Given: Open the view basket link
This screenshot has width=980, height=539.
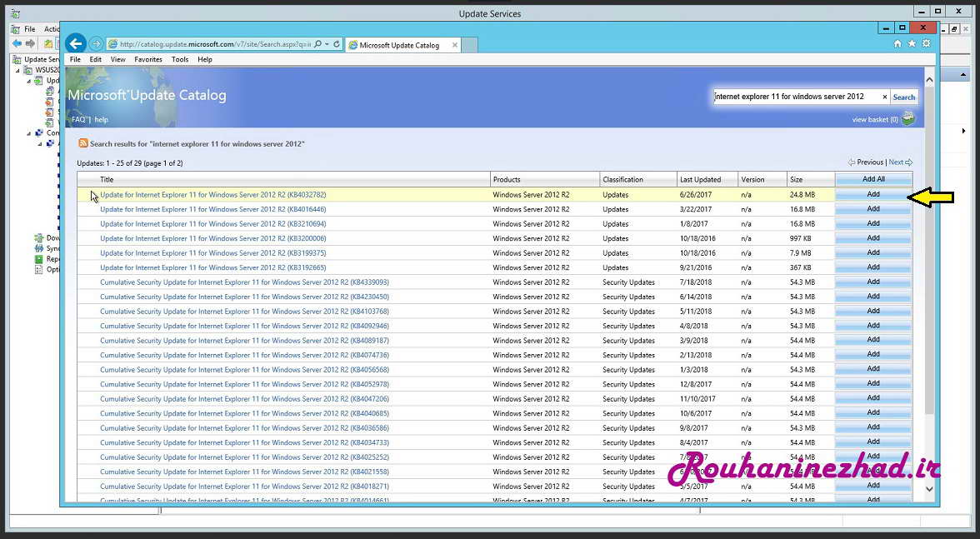Looking at the screenshot, I should pyautogui.click(x=874, y=119).
